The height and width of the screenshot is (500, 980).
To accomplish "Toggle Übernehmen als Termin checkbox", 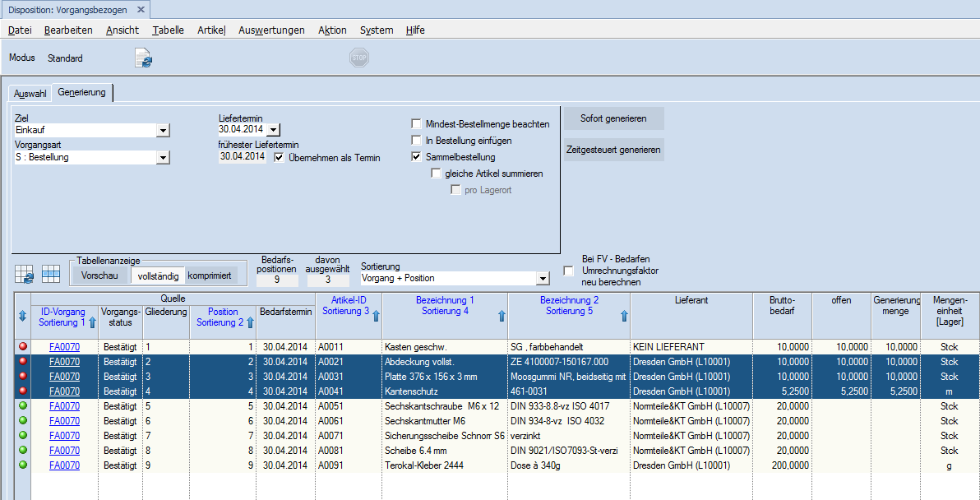I will coord(280,157).
